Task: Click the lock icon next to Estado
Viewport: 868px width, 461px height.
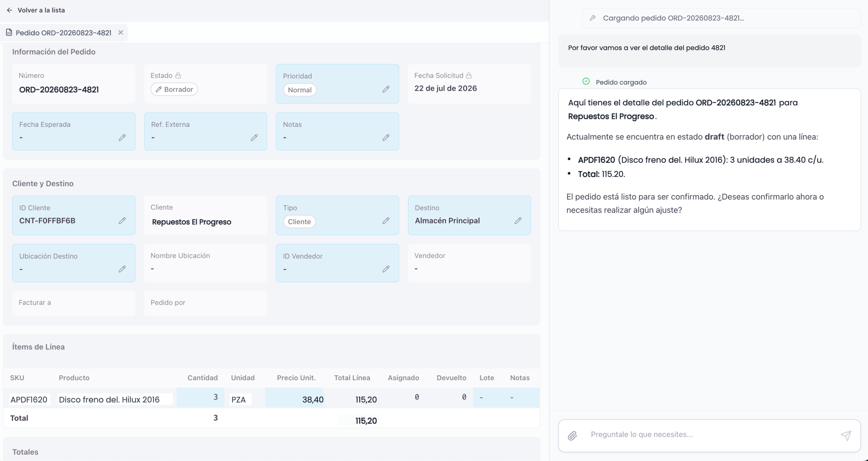Action: tap(178, 75)
